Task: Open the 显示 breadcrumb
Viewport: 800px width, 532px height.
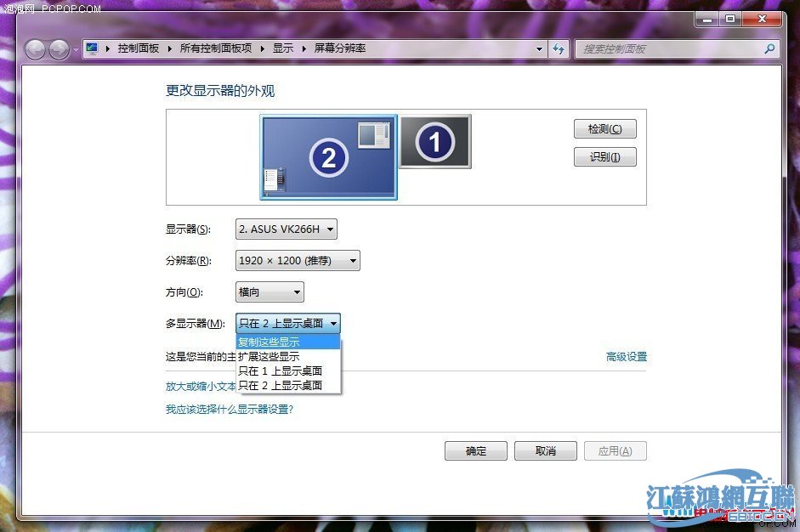Action: pyautogui.click(x=282, y=48)
